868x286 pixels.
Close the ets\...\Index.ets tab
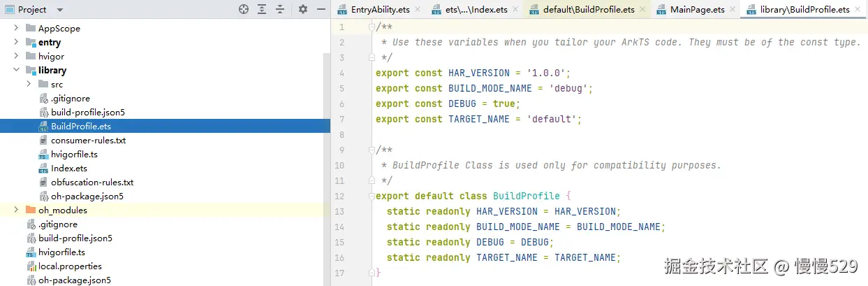515,9
